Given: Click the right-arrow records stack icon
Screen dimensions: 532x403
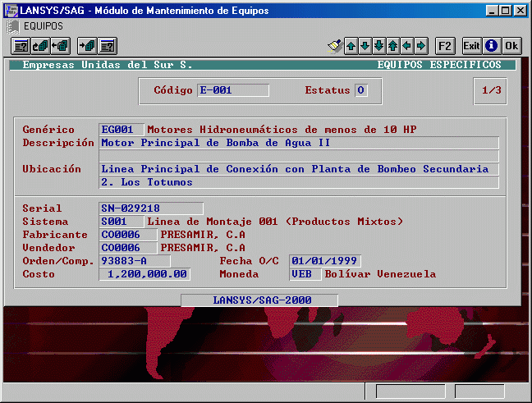Looking at the screenshot, I should [87, 46].
